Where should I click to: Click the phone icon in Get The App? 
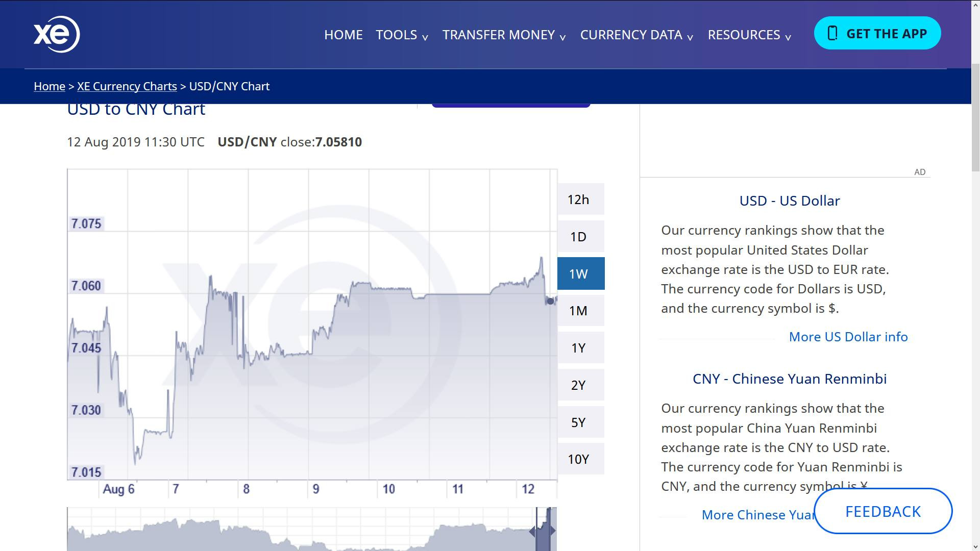tap(832, 34)
